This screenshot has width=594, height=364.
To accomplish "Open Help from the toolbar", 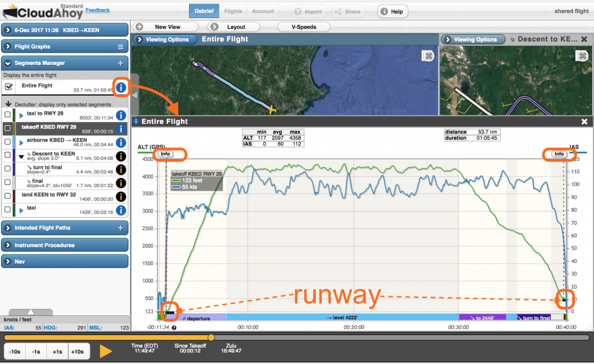I will click(392, 10).
